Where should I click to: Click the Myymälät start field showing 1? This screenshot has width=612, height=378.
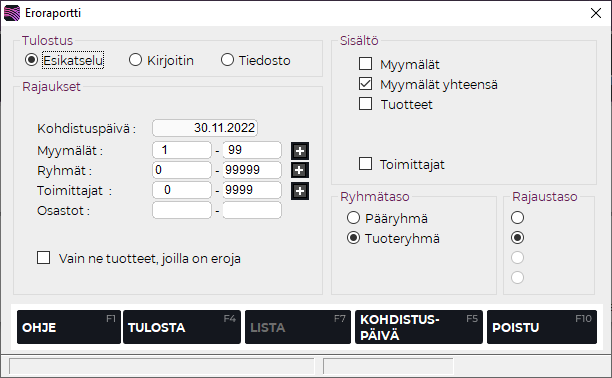coord(182,150)
